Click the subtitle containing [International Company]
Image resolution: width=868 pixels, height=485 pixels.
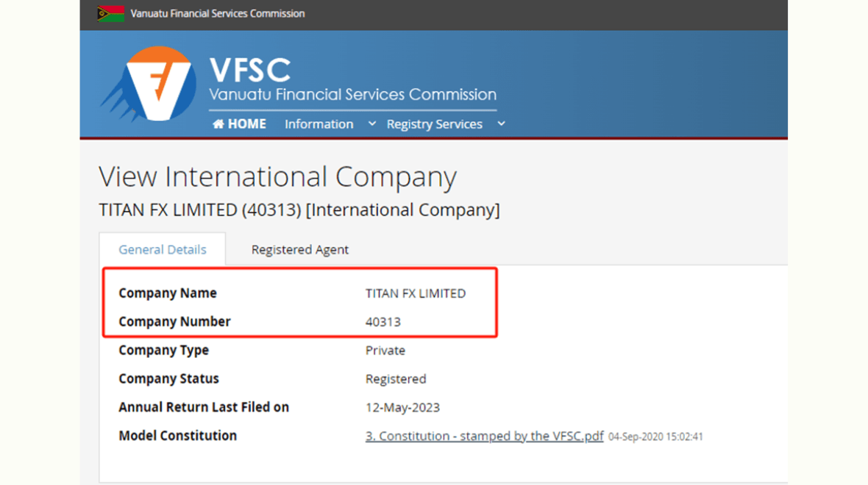[x=299, y=210]
